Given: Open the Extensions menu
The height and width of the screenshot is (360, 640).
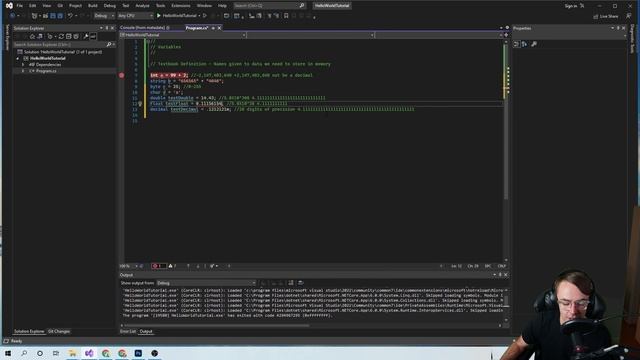Looking at the screenshot, I should [x=181, y=6].
